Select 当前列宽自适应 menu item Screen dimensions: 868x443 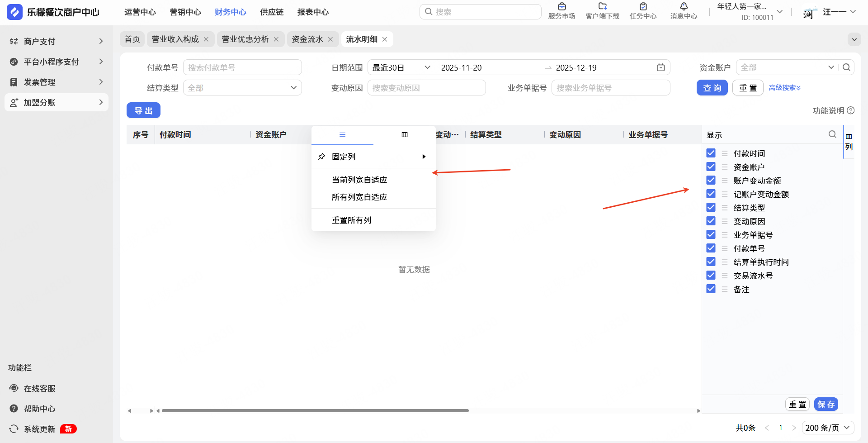click(373, 180)
